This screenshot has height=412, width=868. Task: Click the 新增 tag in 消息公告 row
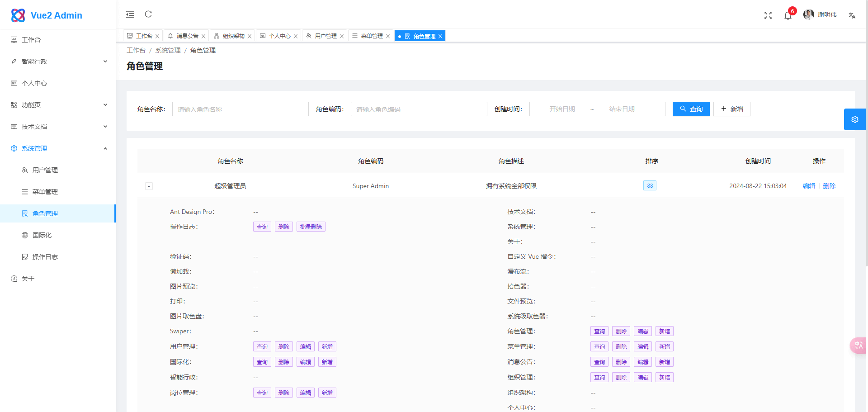point(665,362)
